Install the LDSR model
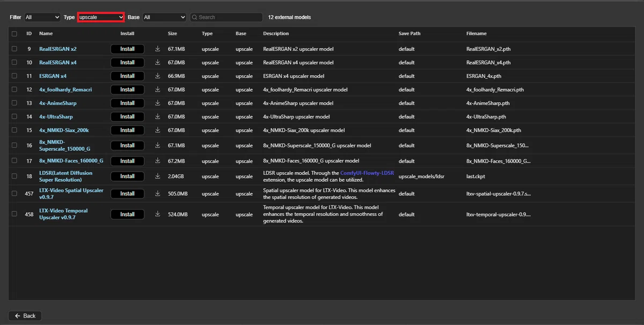Screen dimensions: 644x325 point(127,176)
